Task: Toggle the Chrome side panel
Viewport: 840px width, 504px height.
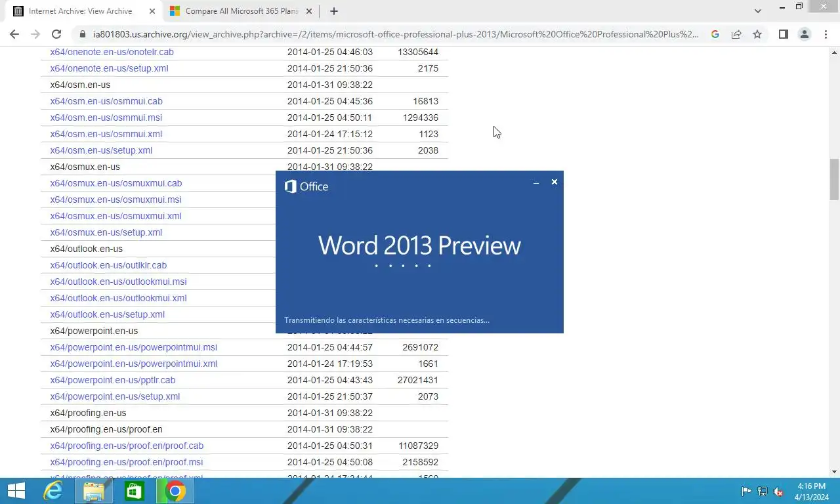Action: [783, 34]
